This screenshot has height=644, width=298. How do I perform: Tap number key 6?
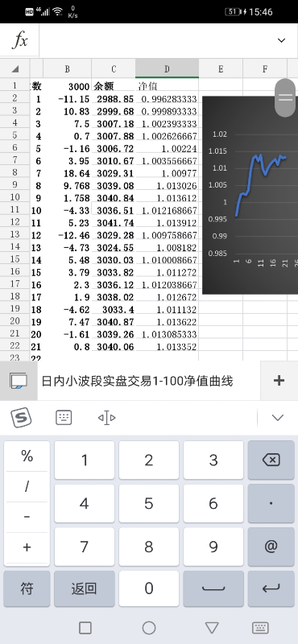213,504
